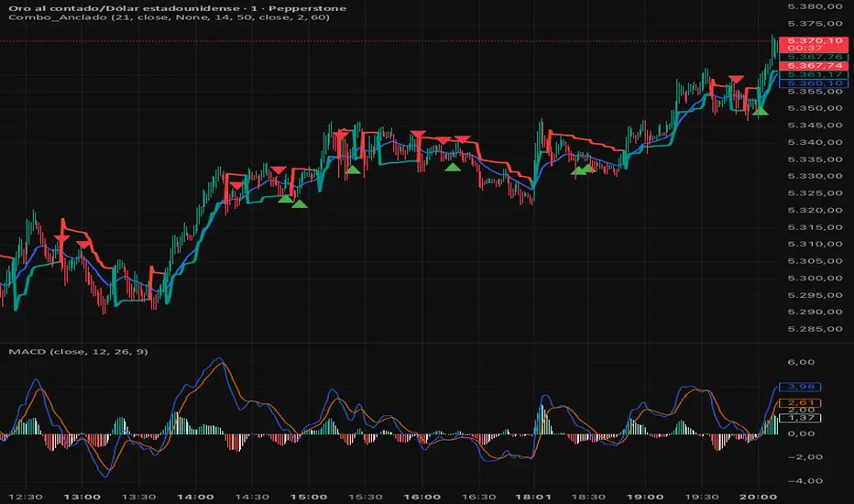Click the 5.290,00 price scale label
854x504 pixels.
tap(815, 312)
